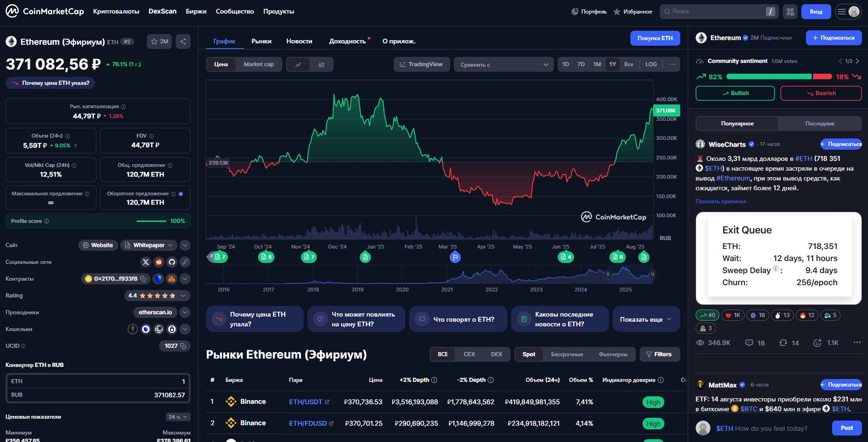Go to next sentiment page arrow

coord(857,61)
